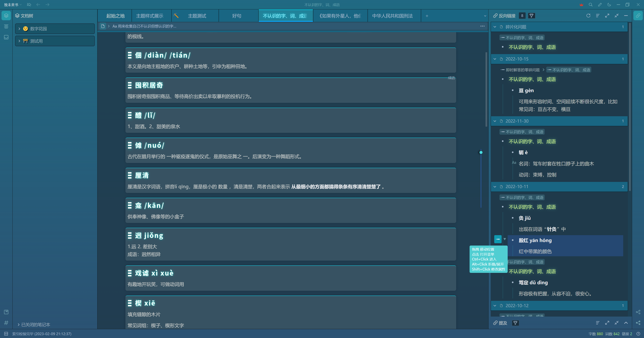Click the new tab plus button

click(427, 16)
